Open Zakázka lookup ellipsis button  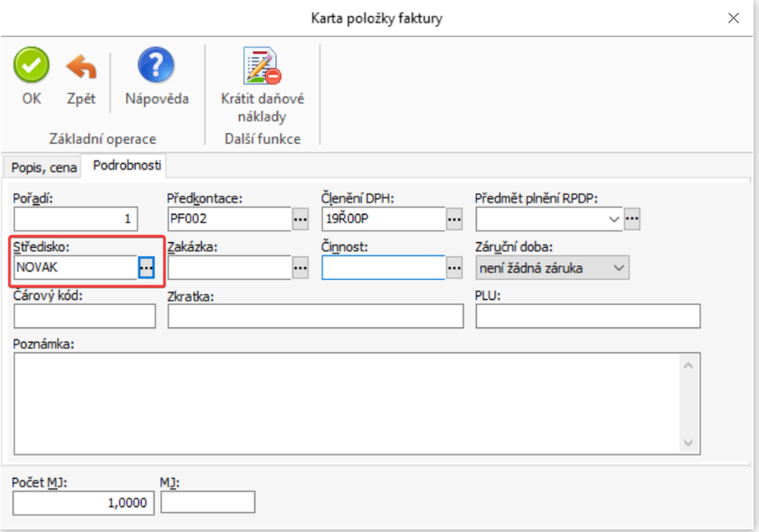click(301, 267)
